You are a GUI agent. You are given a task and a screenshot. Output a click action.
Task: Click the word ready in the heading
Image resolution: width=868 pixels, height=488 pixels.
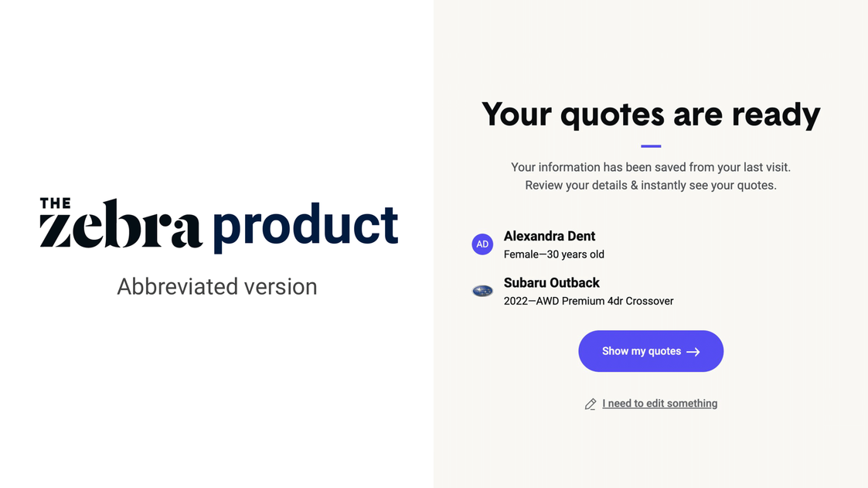(x=775, y=115)
